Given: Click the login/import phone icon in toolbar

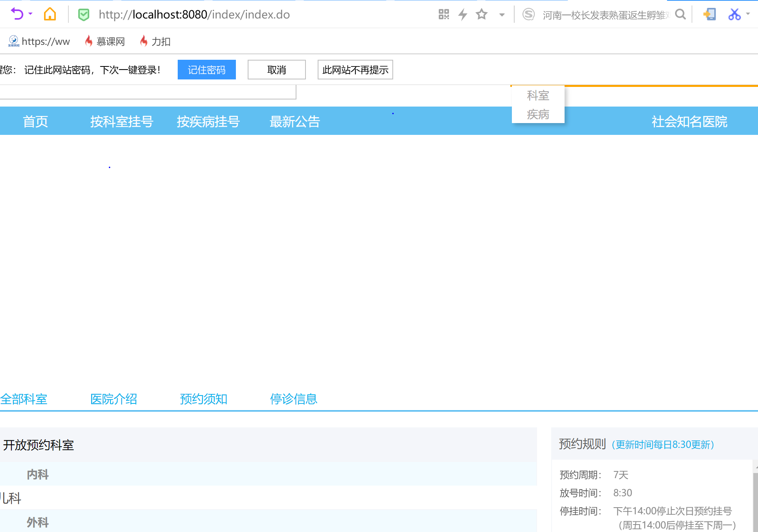Looking at the screenshot, I should pyautogui.click(x=710, y=15).
